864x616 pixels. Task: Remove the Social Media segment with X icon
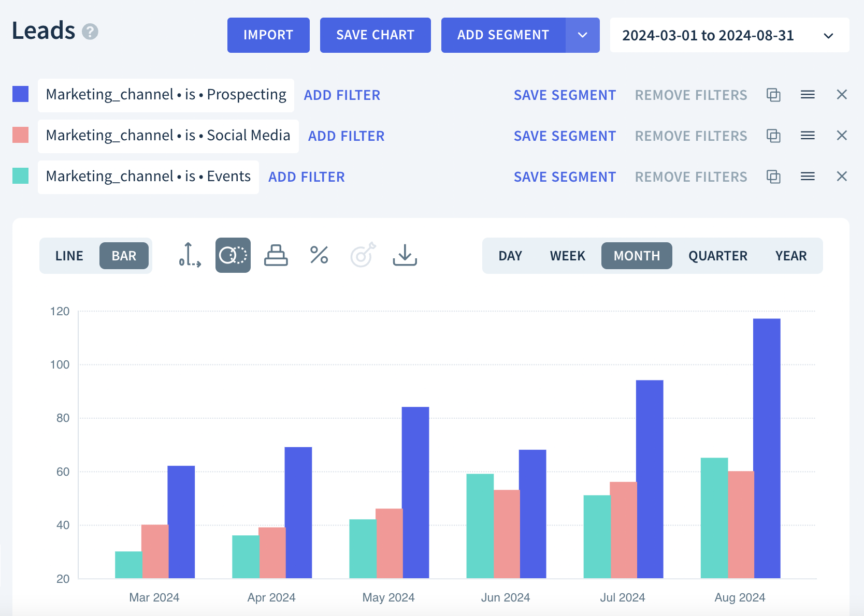(x=842, y=136)
